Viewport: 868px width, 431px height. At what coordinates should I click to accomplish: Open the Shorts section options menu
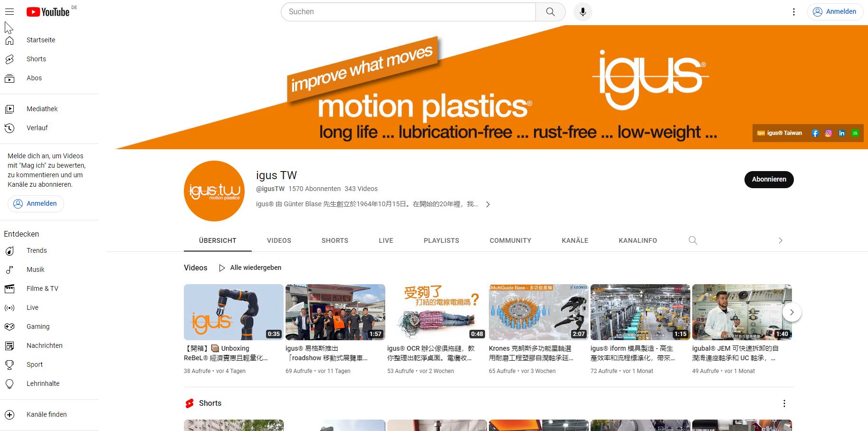point(784,403)
